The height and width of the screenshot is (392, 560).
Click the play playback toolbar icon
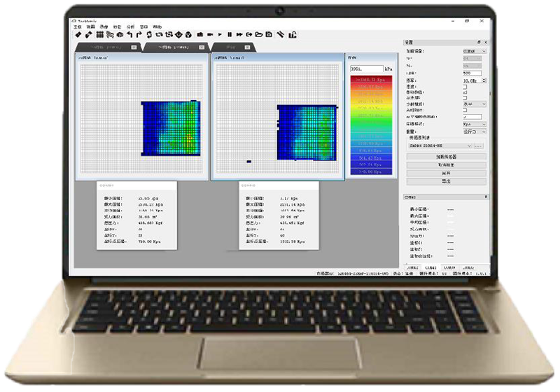[x=220, y=34]
